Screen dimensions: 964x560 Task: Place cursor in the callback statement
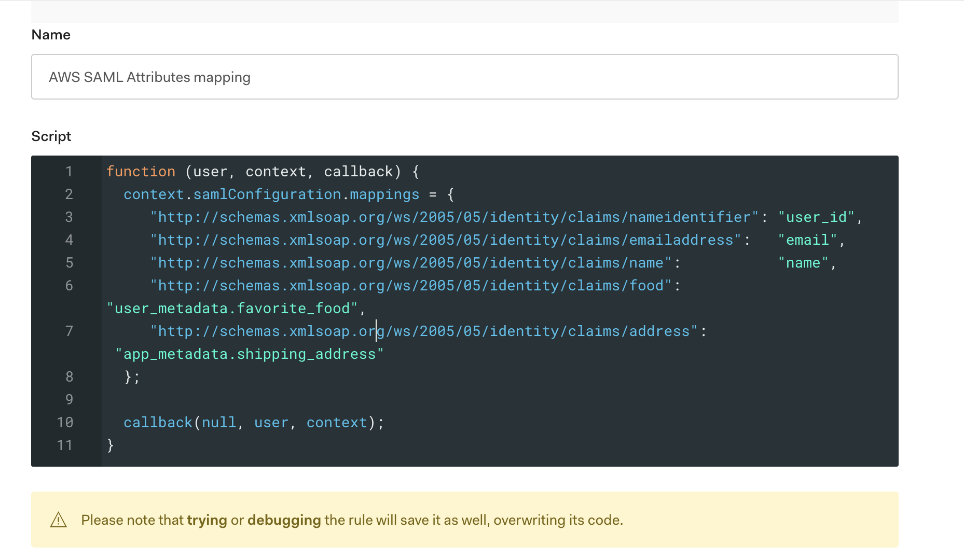pyautogui.click(x=253, y=422)
